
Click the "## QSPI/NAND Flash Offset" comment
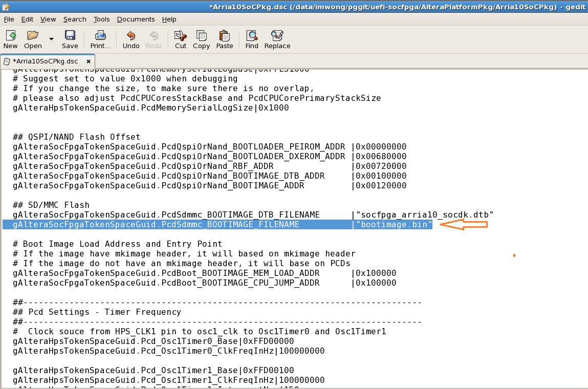(76, 137)
